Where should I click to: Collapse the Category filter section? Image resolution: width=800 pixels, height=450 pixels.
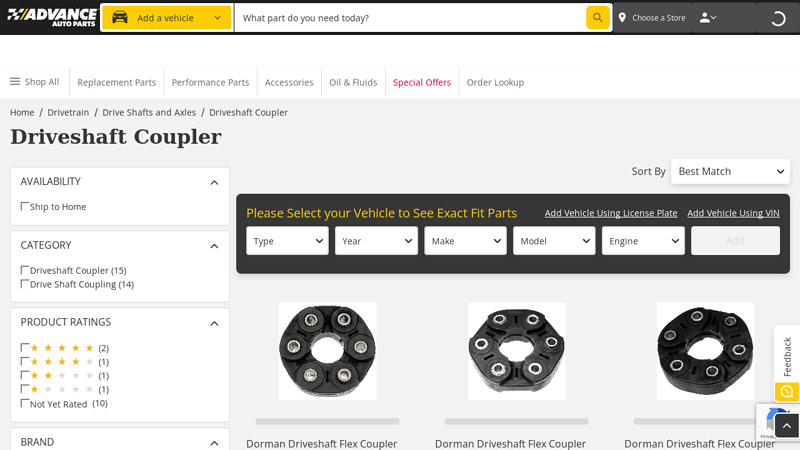tap(214, 246)
